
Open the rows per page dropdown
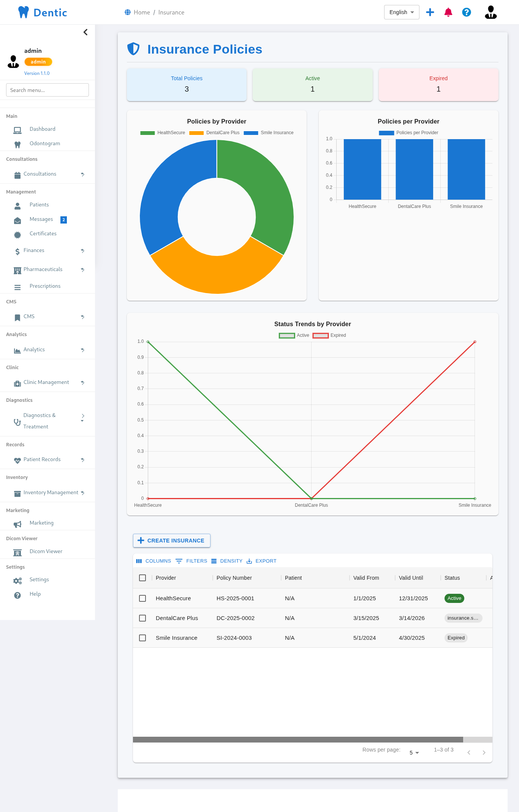(414, 753)
